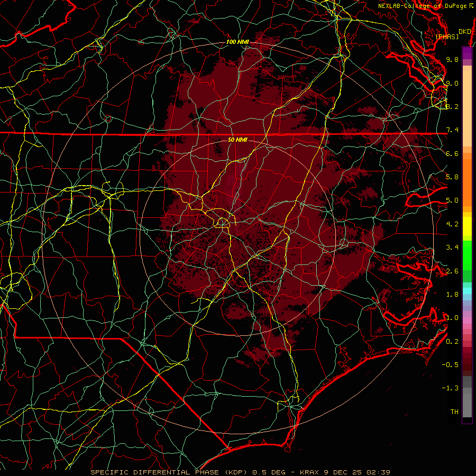
Task: Click the 1.8 value on the color scale
Action: pos(452,295)
